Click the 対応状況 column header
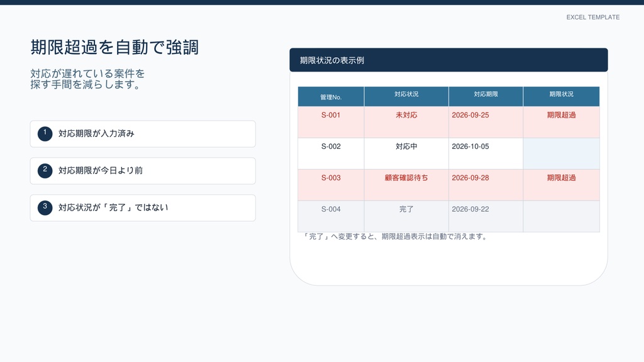 [406, 96]
